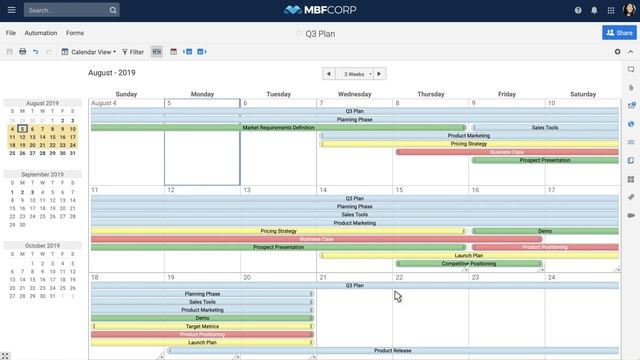The image size is (640, 360).
Task: Click blue calendar icon with right arrow
Action: 202,52
